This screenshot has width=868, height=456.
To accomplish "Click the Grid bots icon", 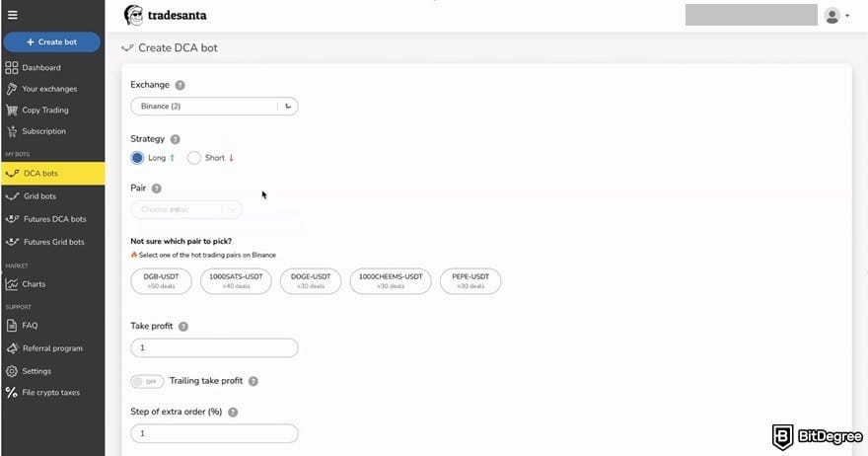I will pos(12,196).
